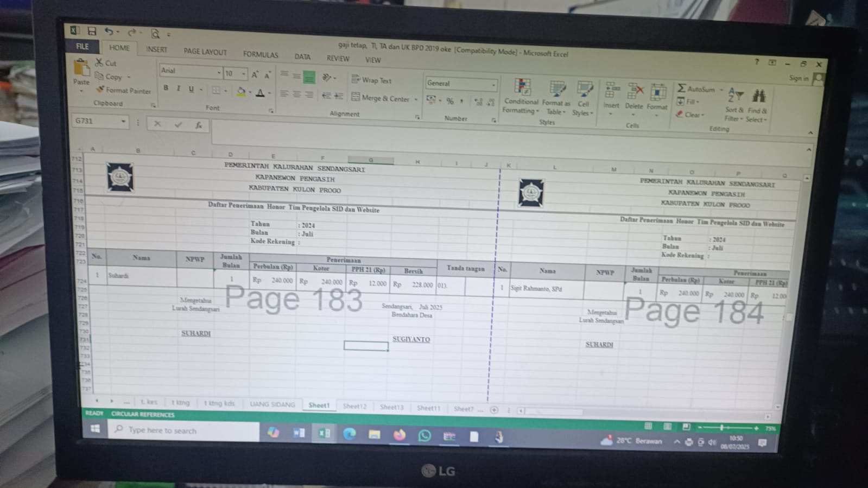Click the Sign in link
This screenshot has width=868, height=488.
[x=799, y=78]
